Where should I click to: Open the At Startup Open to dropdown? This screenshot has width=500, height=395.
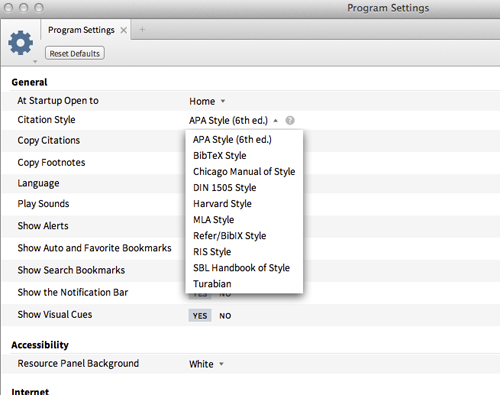click(x=207, y=101)
